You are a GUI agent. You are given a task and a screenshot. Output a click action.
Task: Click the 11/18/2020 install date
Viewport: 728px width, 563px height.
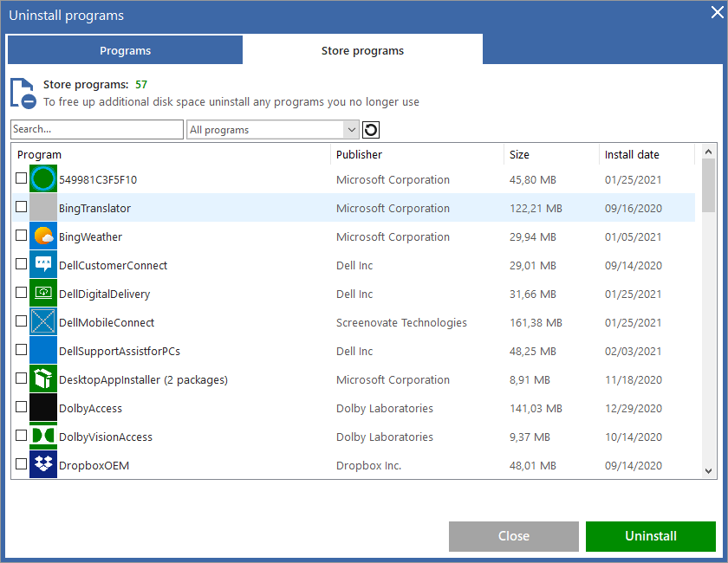(634, 379)
